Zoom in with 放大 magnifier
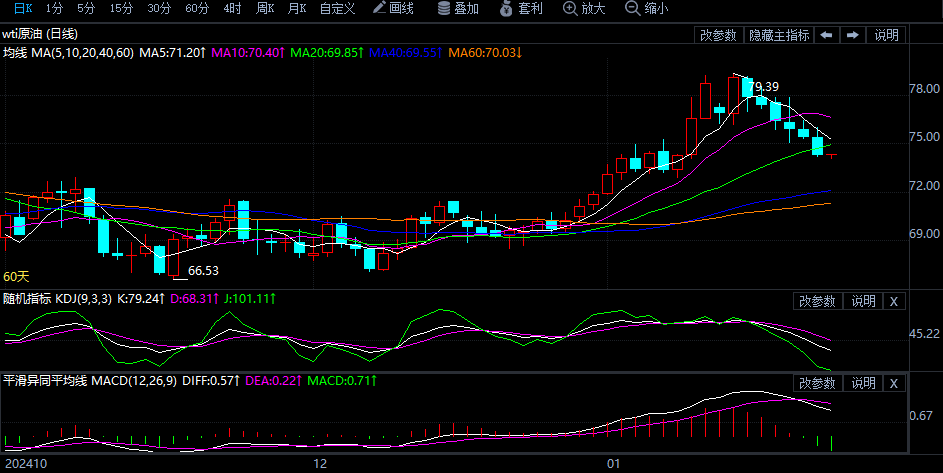The width and height of the screenshot is (943, 473). (x=584, y=8)
